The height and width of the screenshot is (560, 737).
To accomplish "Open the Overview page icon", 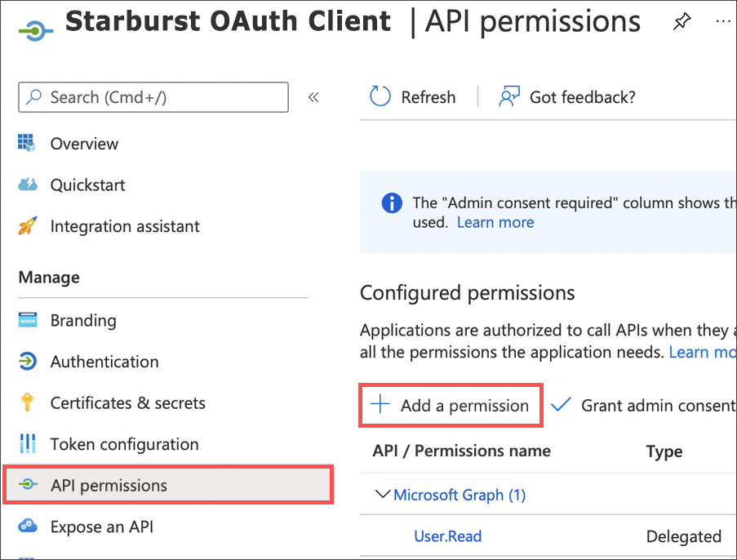I will (x=27, y=143).
